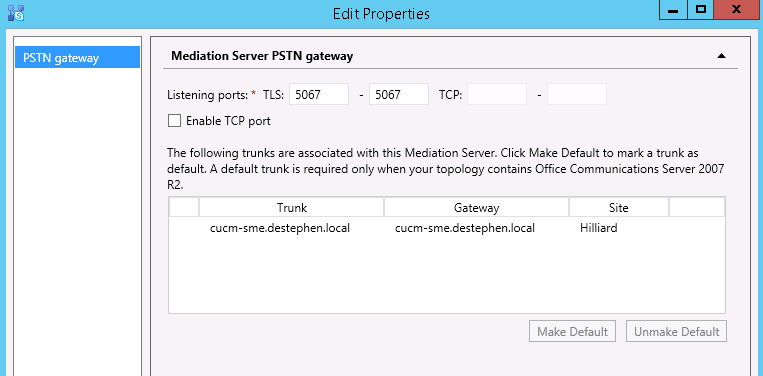Click the Unmake Default button
Image resolution: width=763 pixels, height=376 pixels.
[676, 331]
